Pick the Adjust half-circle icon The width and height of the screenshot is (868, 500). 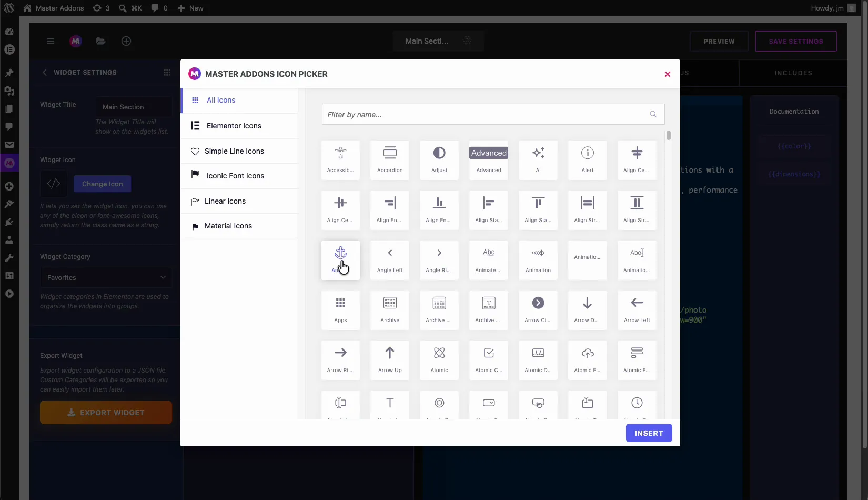point(439,160)
